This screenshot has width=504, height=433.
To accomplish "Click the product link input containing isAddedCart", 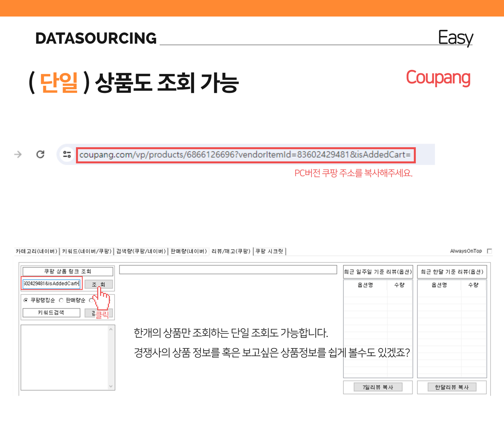I will click(52, 283).
